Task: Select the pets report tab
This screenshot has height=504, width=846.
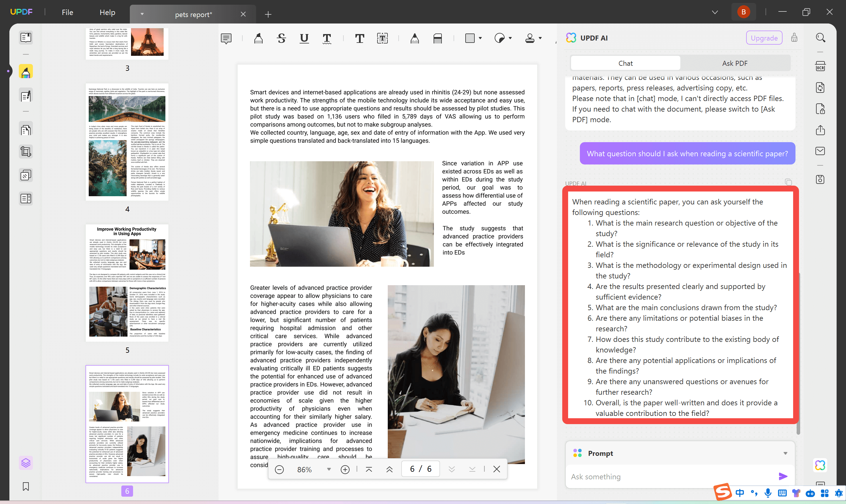Action: (x=193, y=14)
